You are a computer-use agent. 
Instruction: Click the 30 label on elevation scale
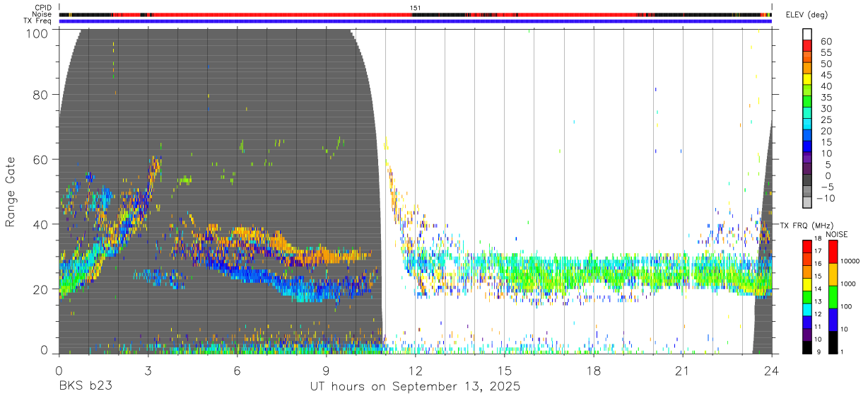pos(825,108)
